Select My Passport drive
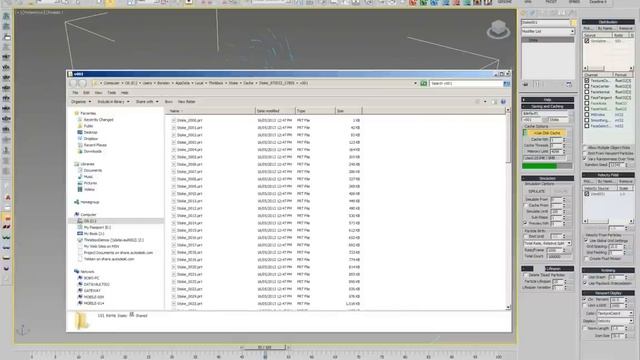This screenshot has width=640, height=360. (97, 227)
